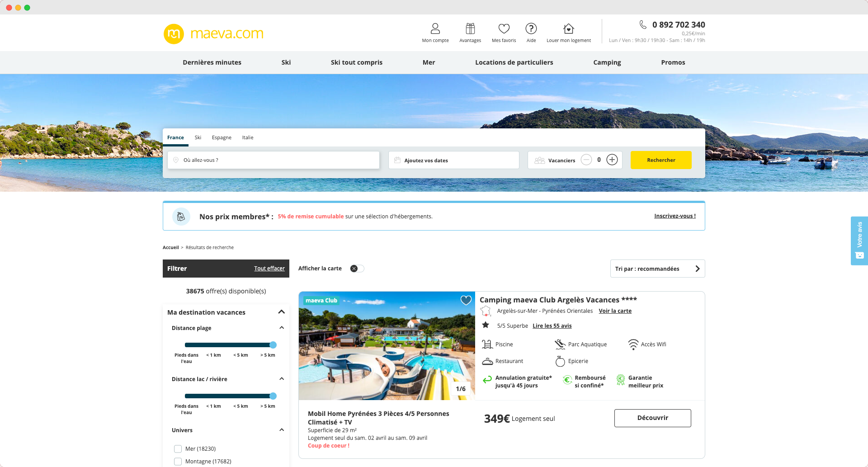868x467 pixels.
Task: Collapse the Distance lac / rivière filter
Action: (282, 379)
